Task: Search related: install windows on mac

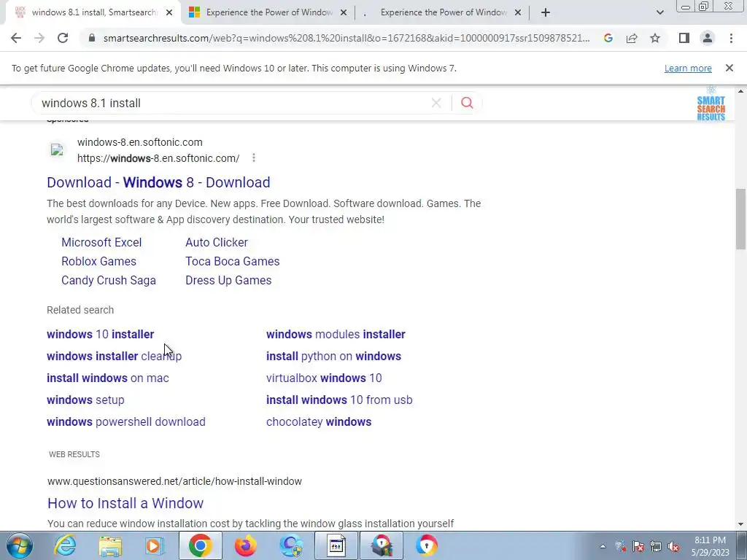Action: 108,378
